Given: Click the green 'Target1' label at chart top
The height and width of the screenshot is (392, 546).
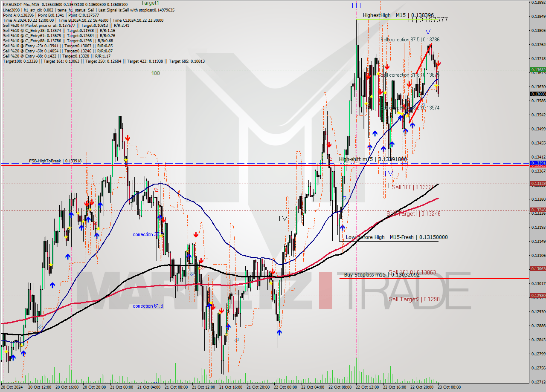Looking at the screenshot, I should [150, 3].
